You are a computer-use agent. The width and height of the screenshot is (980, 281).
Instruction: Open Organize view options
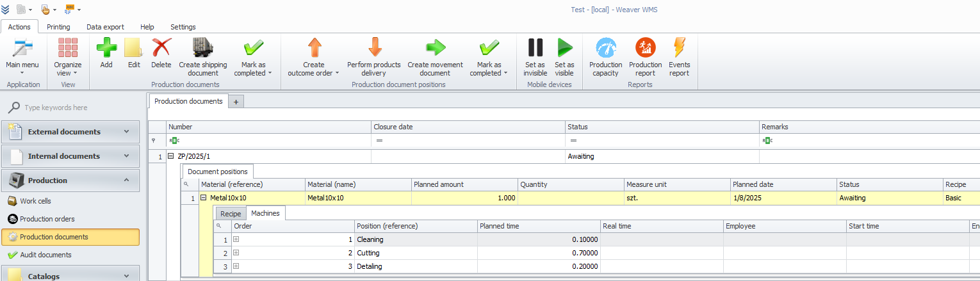pos(68,58)
